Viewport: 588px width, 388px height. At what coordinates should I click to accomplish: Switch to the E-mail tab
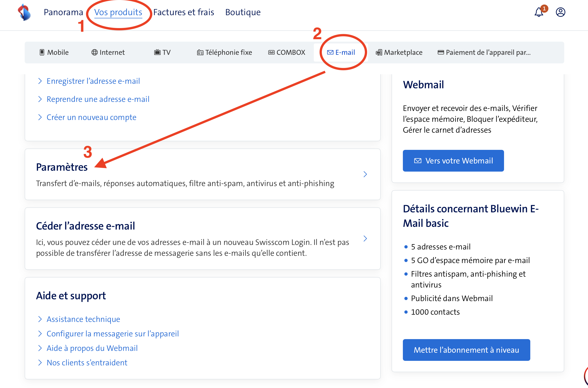pos(341,53)
